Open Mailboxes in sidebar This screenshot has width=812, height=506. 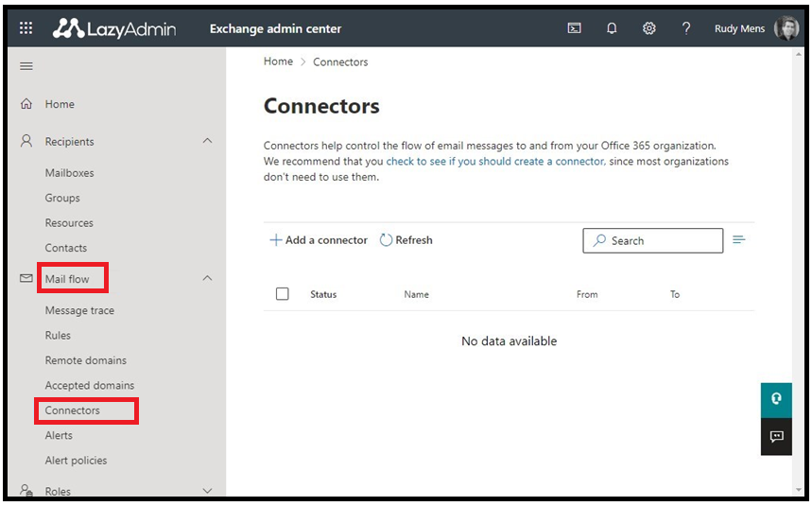coord(69,173)
